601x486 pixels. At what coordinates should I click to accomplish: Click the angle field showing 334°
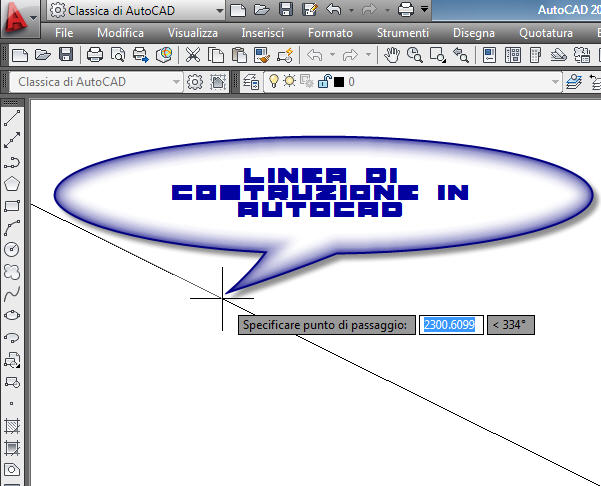(x=511, y=325)
